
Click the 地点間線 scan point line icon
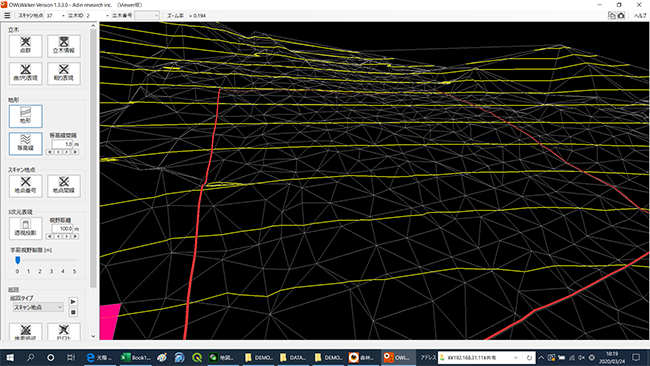pyautogui.click(x=64, y=186)
